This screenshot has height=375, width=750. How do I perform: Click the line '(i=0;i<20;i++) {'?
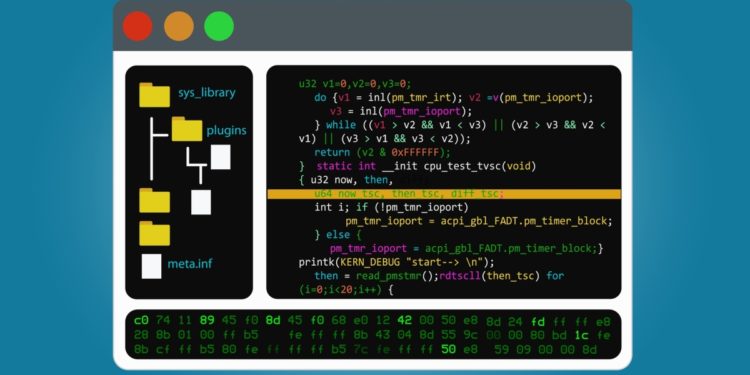tap(346, 290)
